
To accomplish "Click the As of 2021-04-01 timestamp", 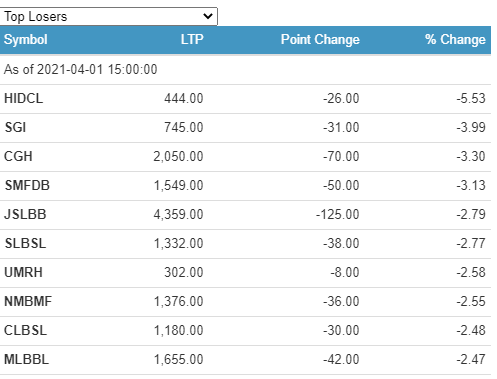I will (x=80, y=70).
